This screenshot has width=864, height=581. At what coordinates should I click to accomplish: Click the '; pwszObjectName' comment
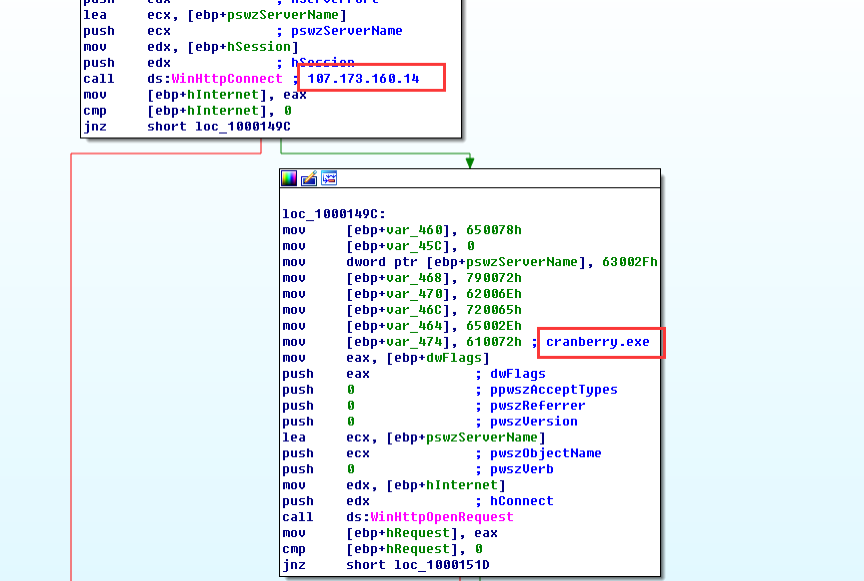click(538, 453)
